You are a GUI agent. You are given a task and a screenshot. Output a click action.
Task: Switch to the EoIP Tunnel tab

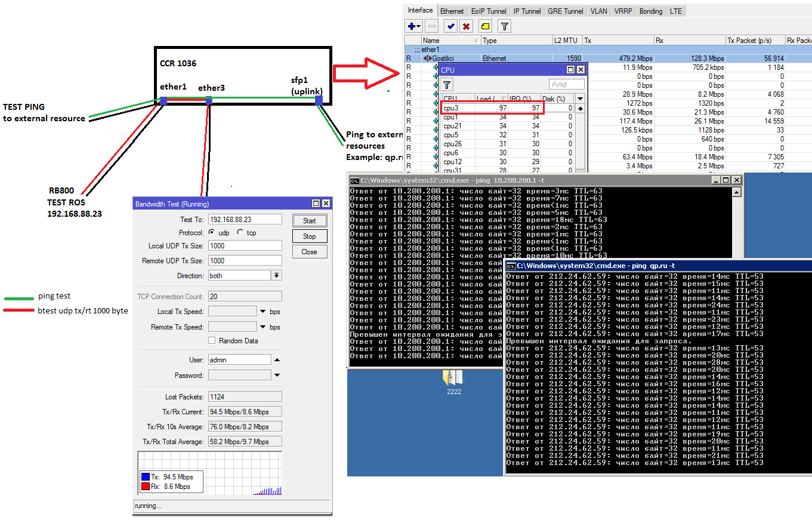coord(488,11)
